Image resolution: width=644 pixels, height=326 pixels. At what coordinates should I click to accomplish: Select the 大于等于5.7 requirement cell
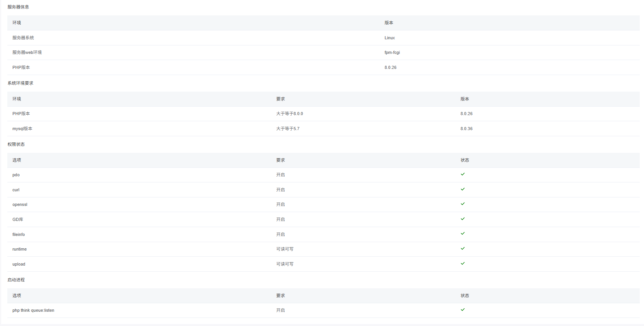(x=288, y=129)
